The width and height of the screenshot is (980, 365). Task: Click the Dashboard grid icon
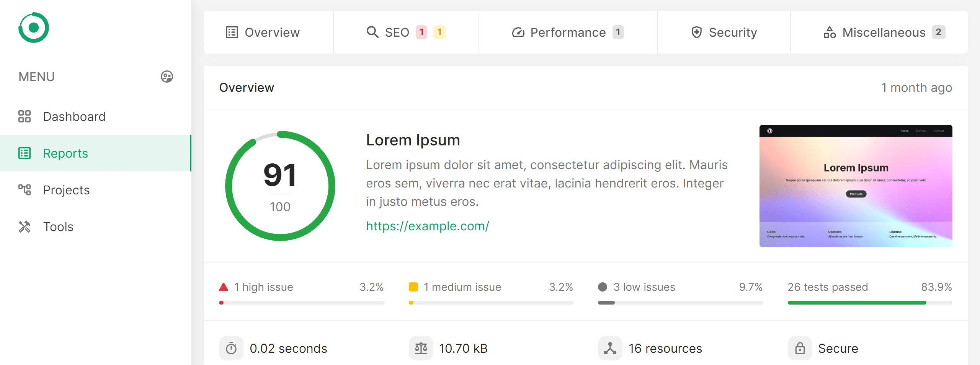[x=24, y=116]
